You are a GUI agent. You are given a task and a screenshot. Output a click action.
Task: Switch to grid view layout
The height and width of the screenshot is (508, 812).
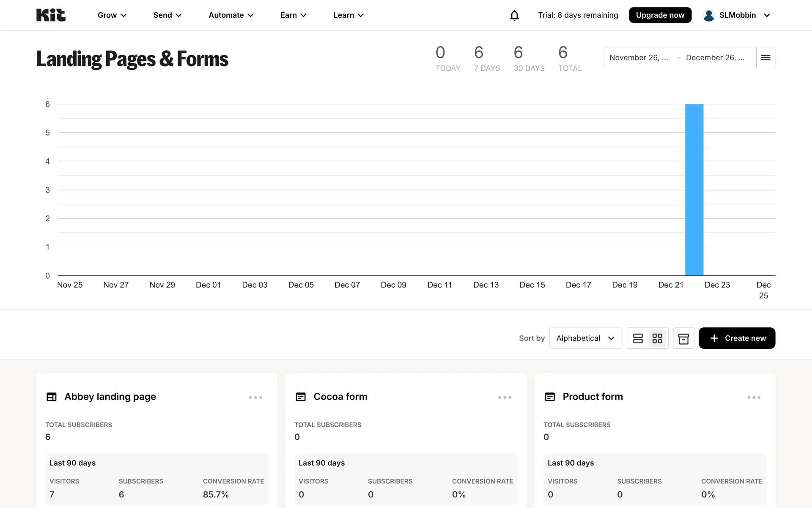(x=657, y=338)
